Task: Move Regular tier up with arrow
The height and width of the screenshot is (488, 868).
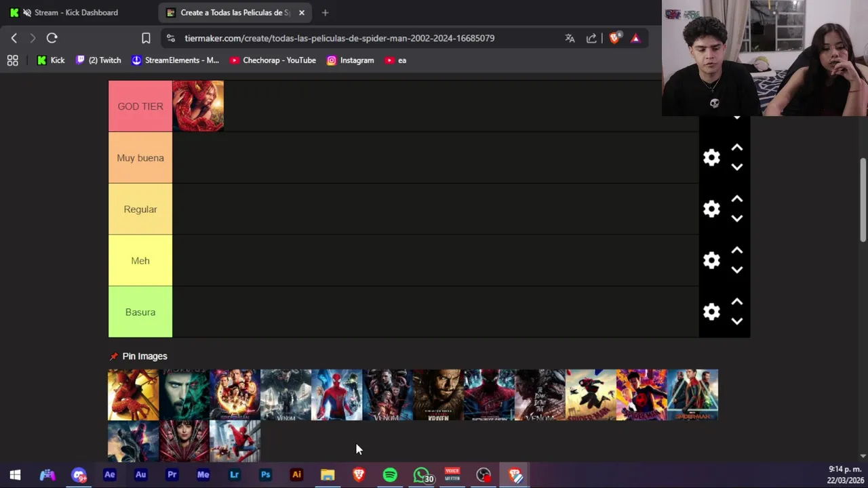Action: (737, 199)
